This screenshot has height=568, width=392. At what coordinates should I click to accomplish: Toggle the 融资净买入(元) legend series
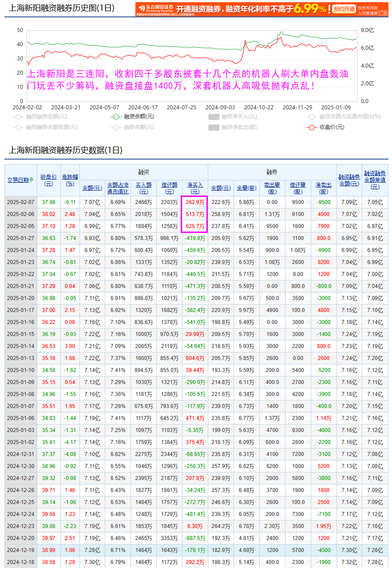coord(233,117)
